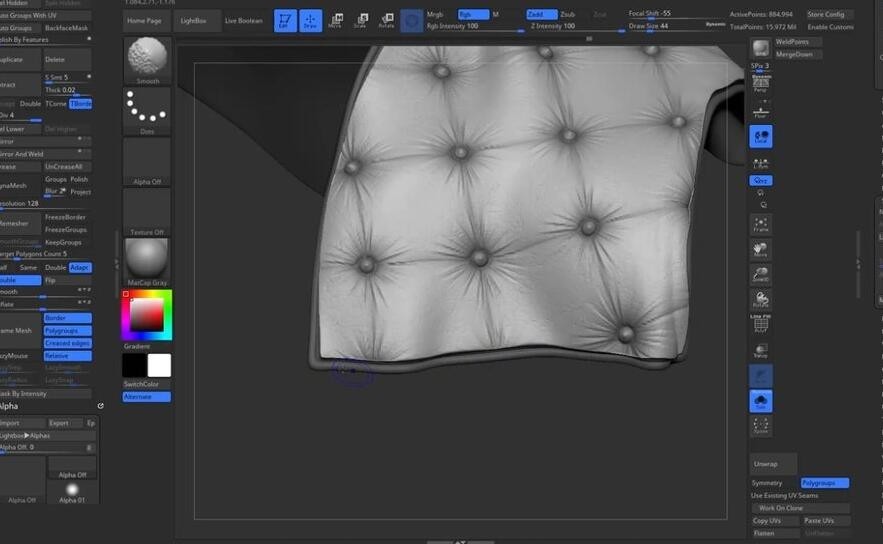Click the Ghost icon above Solo

761,376
